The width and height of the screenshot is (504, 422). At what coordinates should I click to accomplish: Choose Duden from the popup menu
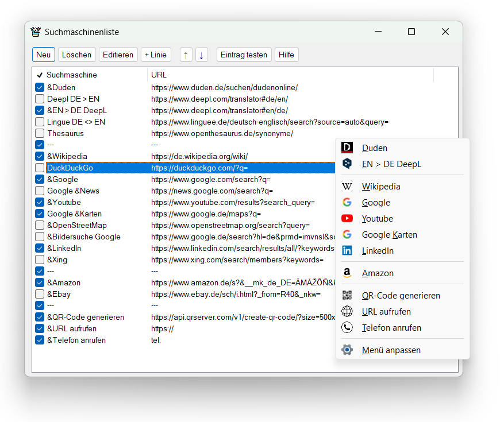(x=402, y=148)
